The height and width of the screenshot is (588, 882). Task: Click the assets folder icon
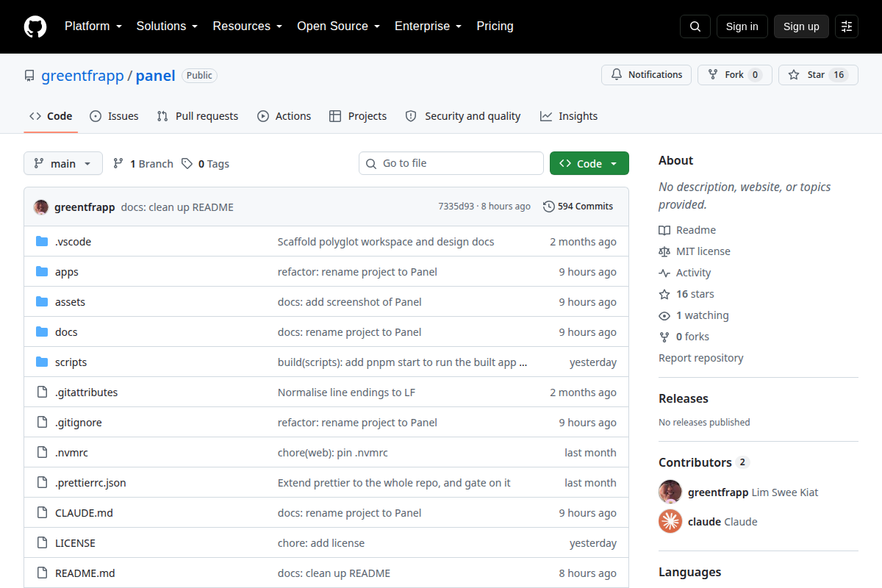[x=42, y=302]
